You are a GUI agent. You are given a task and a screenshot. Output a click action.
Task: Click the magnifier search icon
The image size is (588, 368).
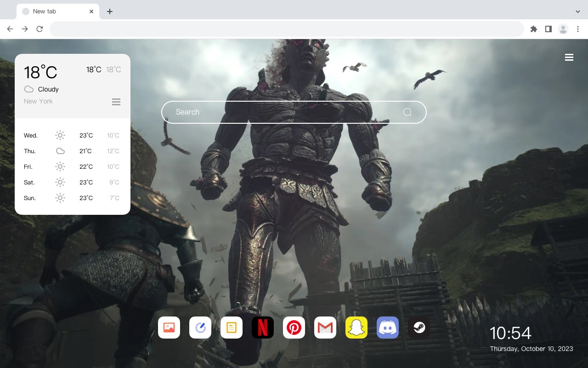click(x=407, y=112)
